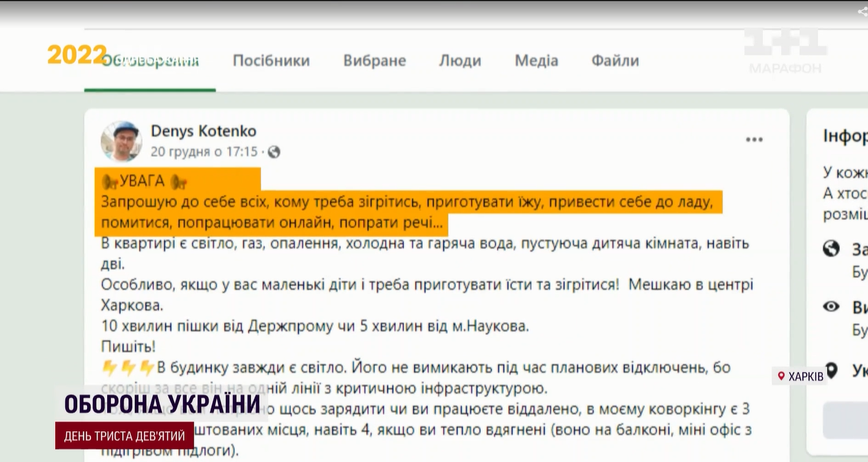The height and width of the screenshot is (462, 868).
Task: Switch to the Медіа tab
Action: 537,60
